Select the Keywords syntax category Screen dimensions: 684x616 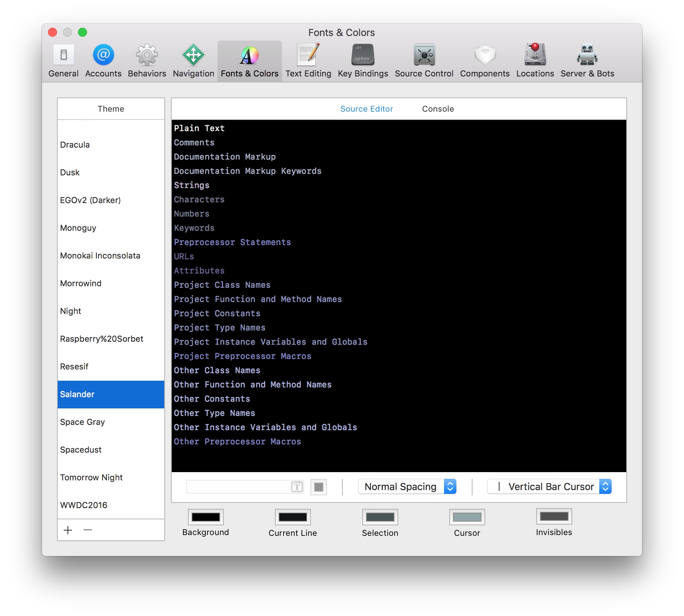(x=399, y=228)
